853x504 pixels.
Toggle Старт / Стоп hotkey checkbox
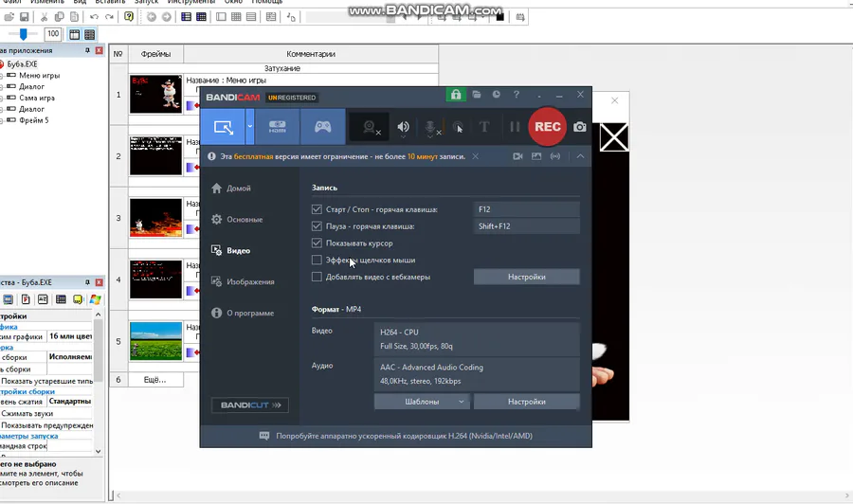[x=317, y=209]
